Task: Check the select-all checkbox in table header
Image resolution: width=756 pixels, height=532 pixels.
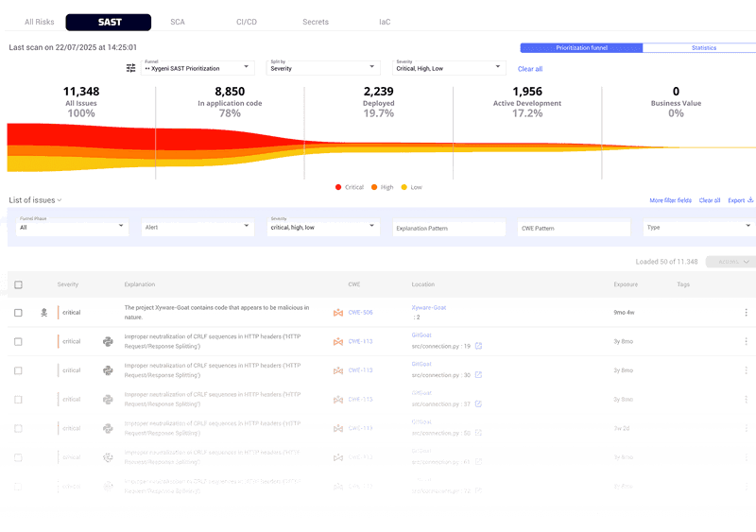Action: pos(18,284)
